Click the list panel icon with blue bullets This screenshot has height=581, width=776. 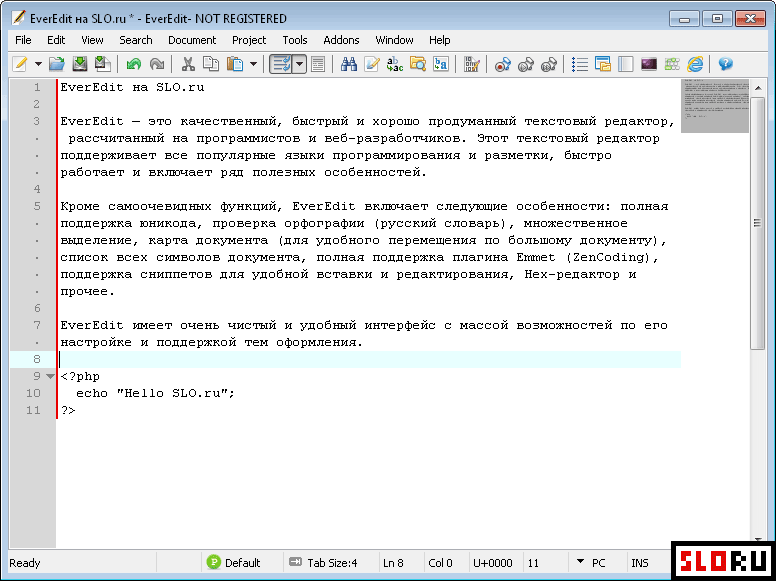pos(580,64)
